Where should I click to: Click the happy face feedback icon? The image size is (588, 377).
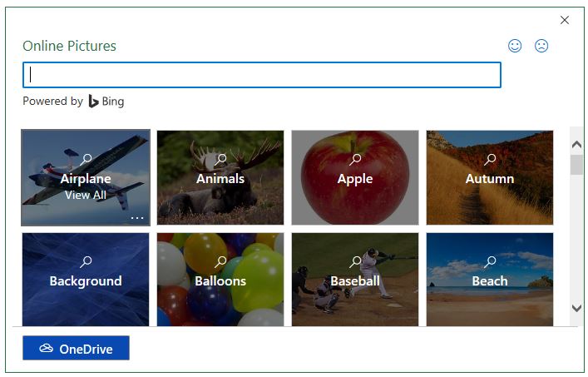point(515,47)
